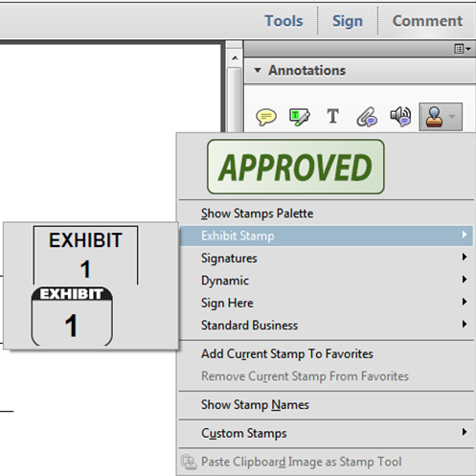Screen dimensions: 476x476
Task: Open the Sign Here submenu
Action: [326, 303]
